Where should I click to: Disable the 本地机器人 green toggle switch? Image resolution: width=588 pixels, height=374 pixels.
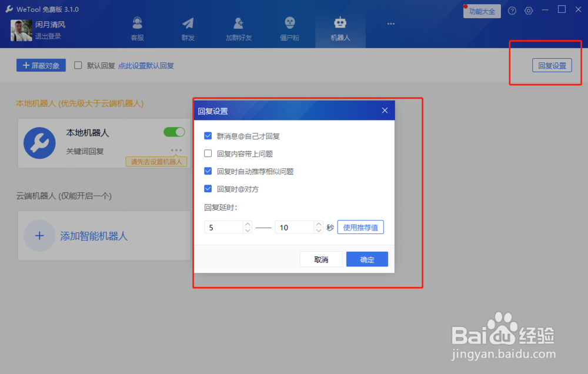coord(173,133)
